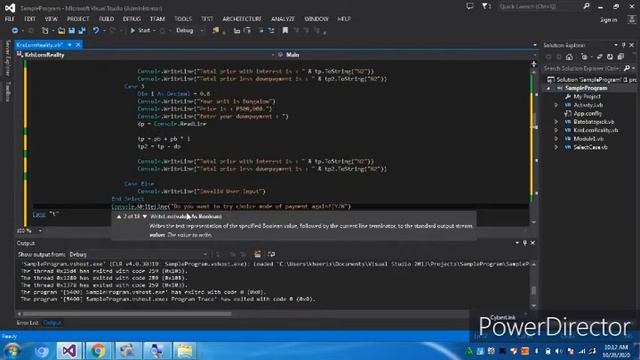The width and height of the screenshot is (640, 360).
Task: Open the ANALYZE menu
Action: [x=282, y=19]
